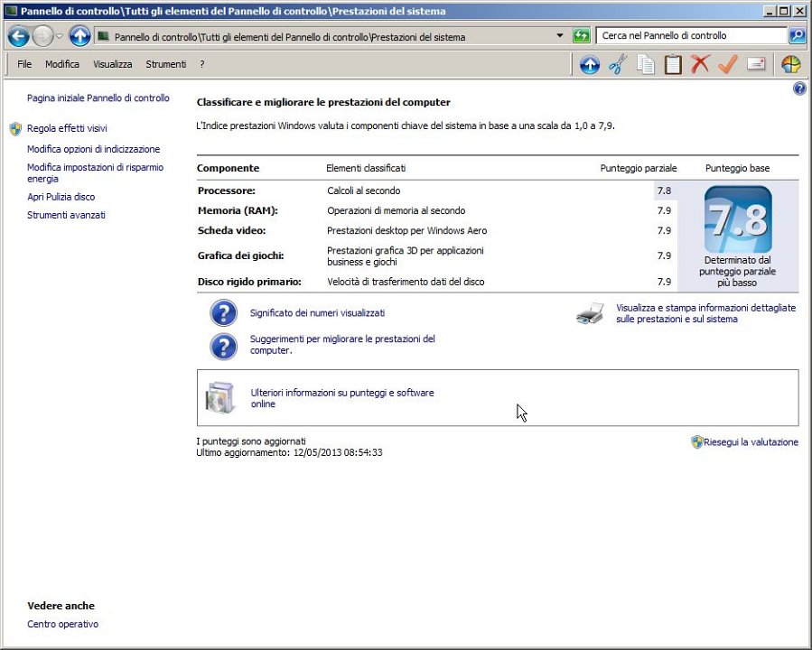Viewport: 812px width, 650px height.
Task: Open Ulteriori informazioni su punteggi e software online
Action: [x=342, y=398]
